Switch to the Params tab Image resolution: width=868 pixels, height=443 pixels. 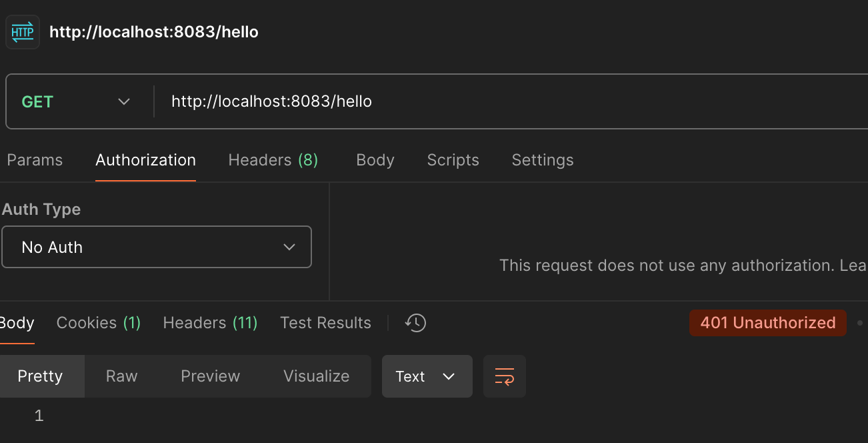[35, 160]
